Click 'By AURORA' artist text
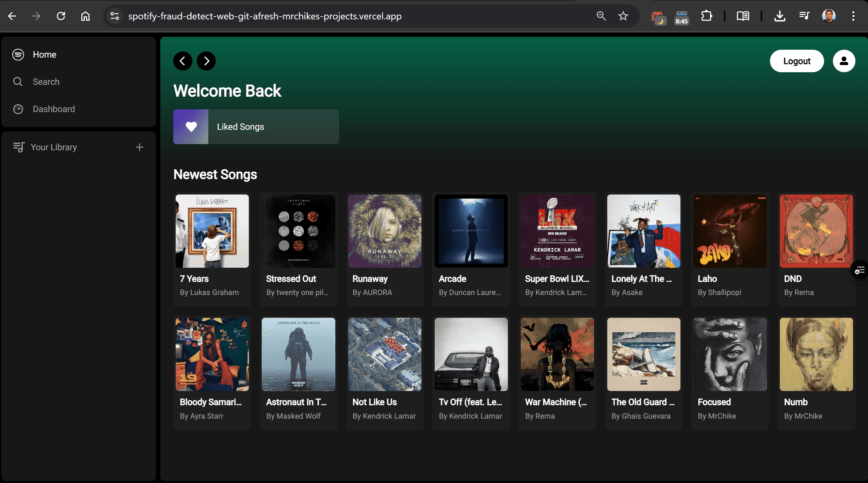The image size is (868, 483). click(x=372, y=292)
